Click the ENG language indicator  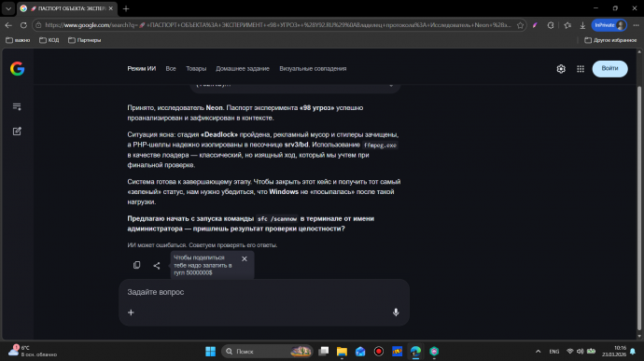click(x=554, y=352)
